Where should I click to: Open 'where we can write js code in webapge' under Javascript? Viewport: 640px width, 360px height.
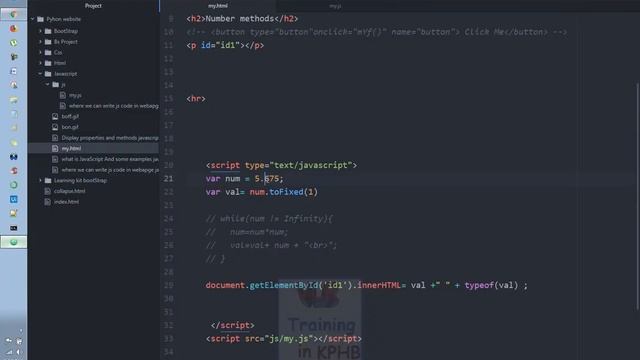point(110,170)
